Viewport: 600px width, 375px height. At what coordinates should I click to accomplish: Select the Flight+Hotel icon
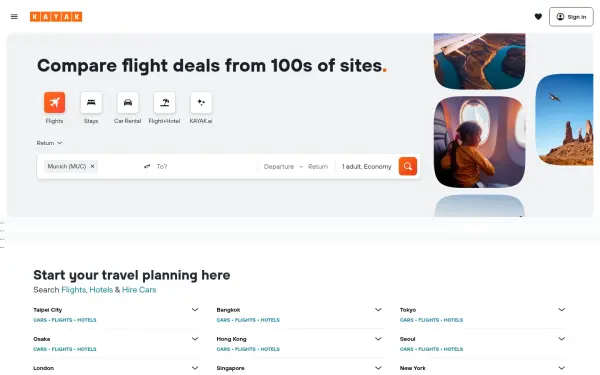tap(165, 102)
